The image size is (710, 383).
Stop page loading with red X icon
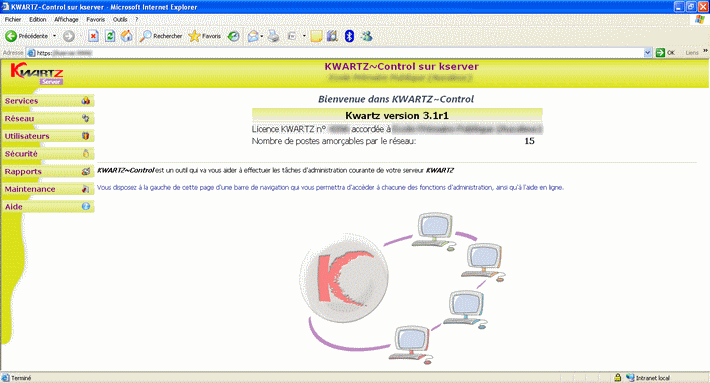click(x=93, y=36)
